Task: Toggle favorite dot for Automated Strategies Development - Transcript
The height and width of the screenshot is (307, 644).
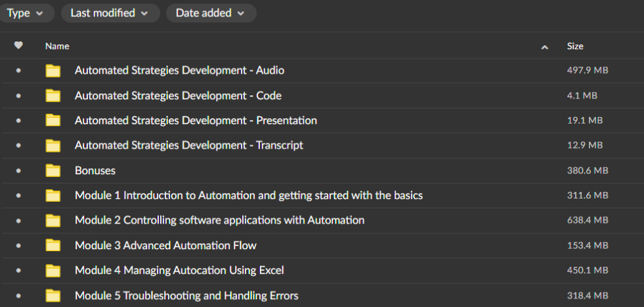Action: [18, 145]
